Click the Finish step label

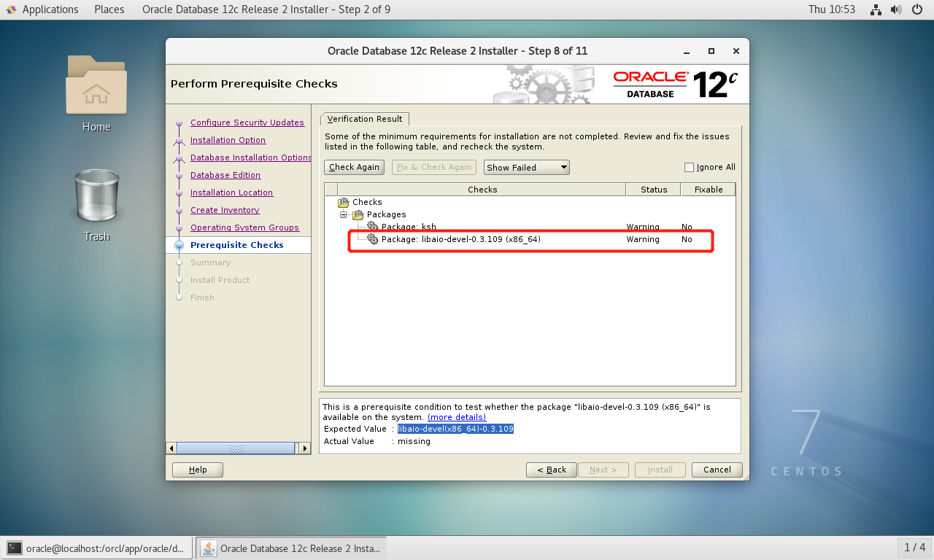[x=203, y=297]
